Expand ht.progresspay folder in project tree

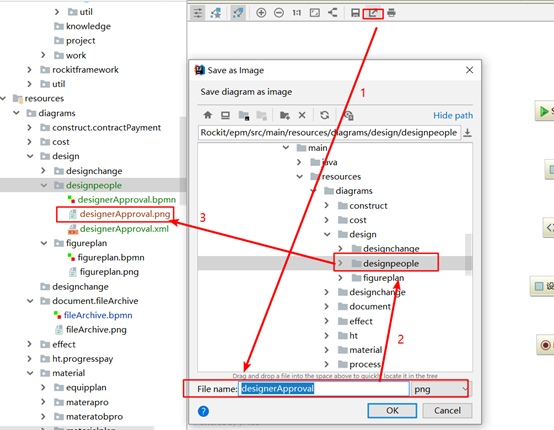[x=30, y=359]
